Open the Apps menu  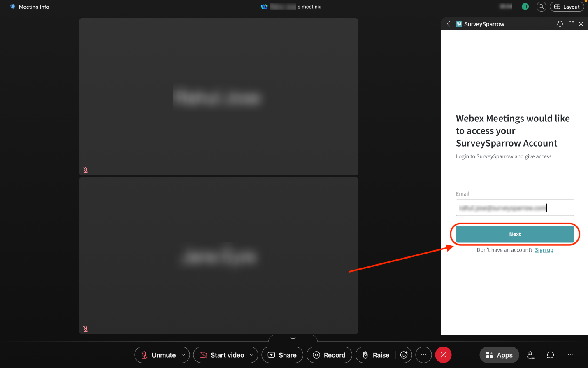tap(499, 355)
